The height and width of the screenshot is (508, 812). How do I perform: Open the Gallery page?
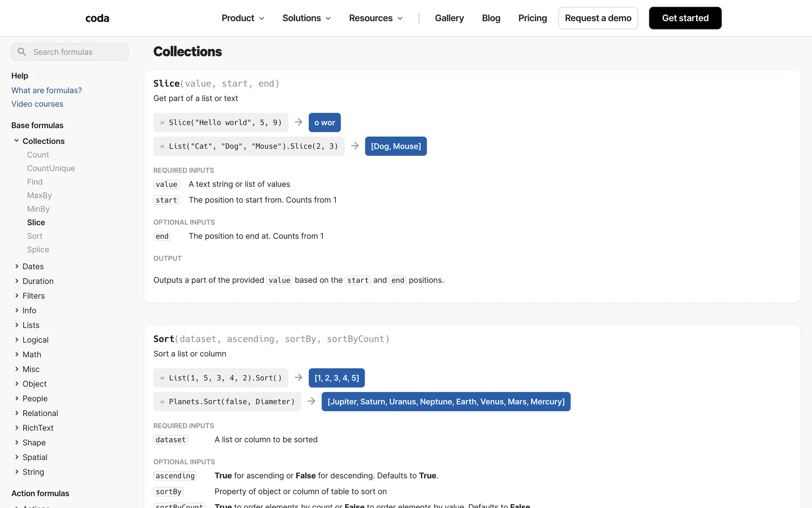[449, 18]
